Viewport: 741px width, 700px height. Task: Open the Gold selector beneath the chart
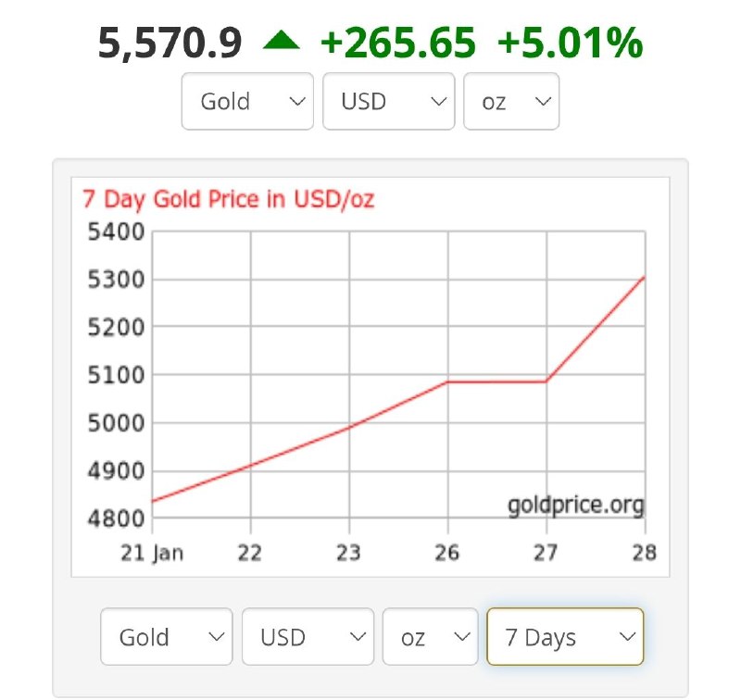click(x=167, y=636)
